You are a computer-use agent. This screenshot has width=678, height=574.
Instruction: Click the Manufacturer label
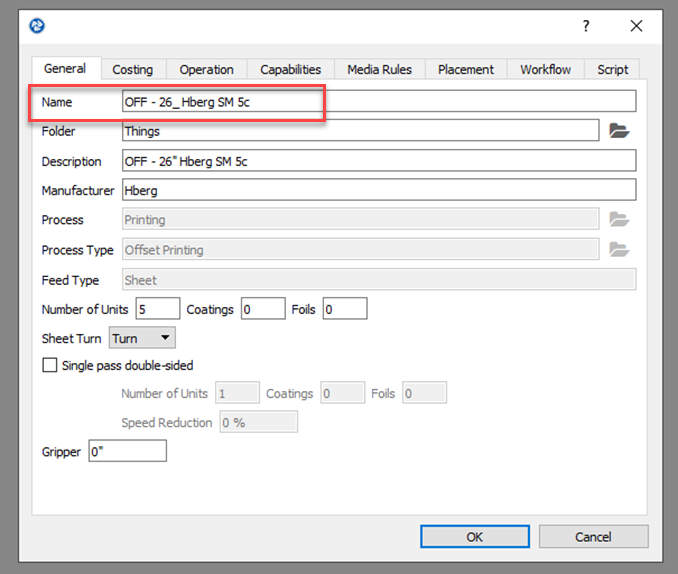point(78,190)
